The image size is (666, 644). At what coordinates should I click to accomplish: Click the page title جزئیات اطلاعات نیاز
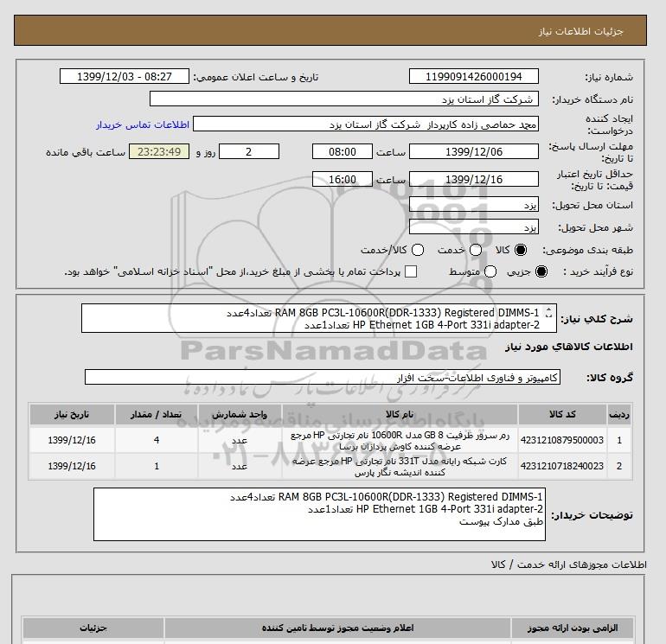click(x=580, y=31)
